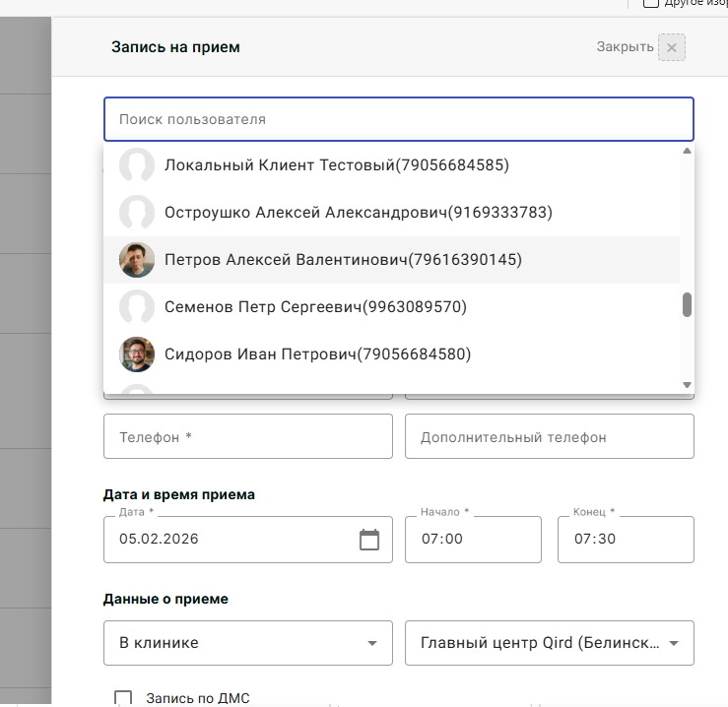Click placeholder avatar of Семенов Петр Сергеевич
728x707 pixels.
click(137, 307)
